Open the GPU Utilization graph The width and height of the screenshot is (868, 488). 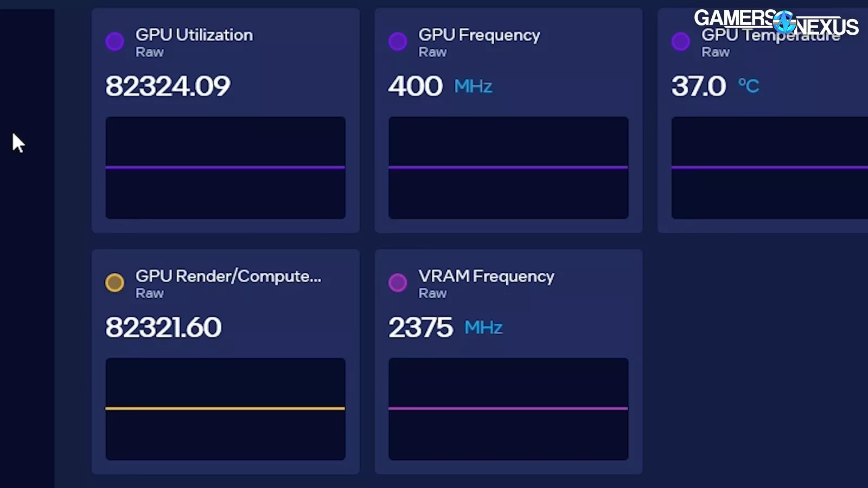tap(225, 168)
